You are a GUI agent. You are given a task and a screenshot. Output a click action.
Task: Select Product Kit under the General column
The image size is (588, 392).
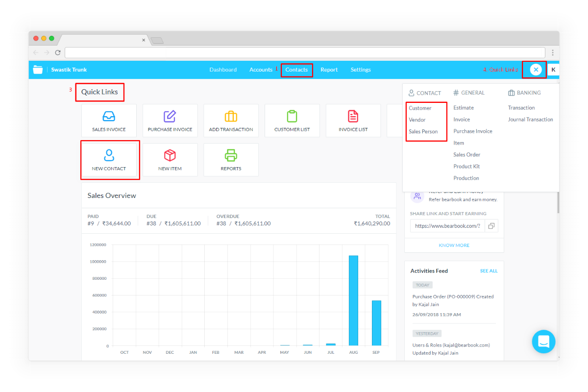(x=466, y=167)
